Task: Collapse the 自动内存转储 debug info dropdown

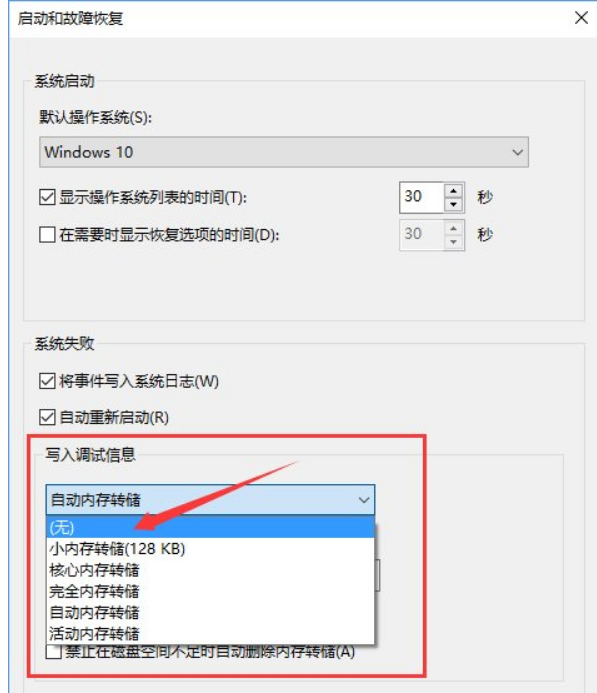Action: (x=210, y=500)
